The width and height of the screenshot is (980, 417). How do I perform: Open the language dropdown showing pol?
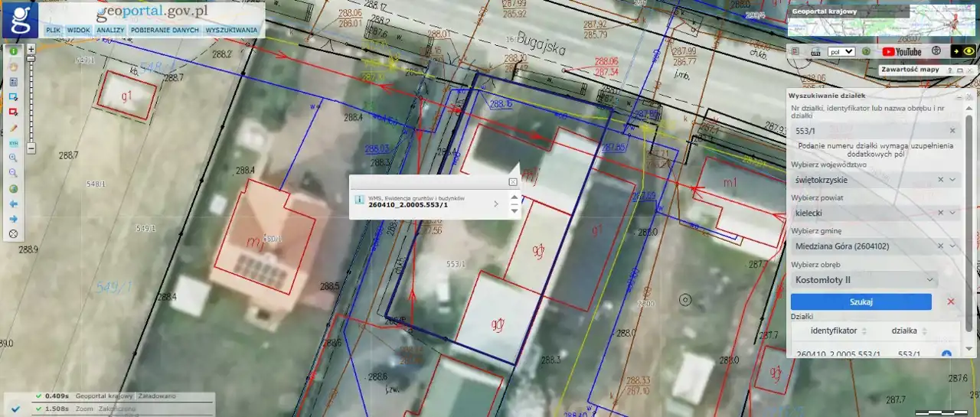coord(842,51)
